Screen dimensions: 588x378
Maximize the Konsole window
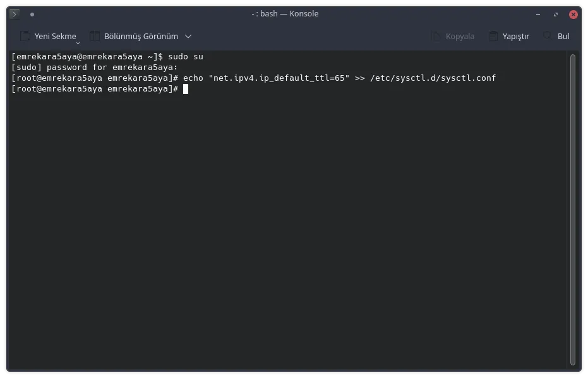click(x=556, y=14)
